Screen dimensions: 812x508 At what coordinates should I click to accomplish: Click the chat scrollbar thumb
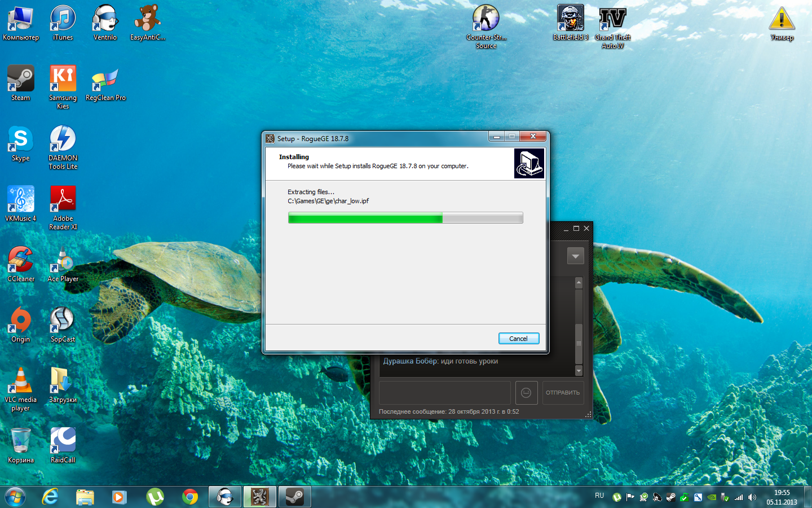579,344
